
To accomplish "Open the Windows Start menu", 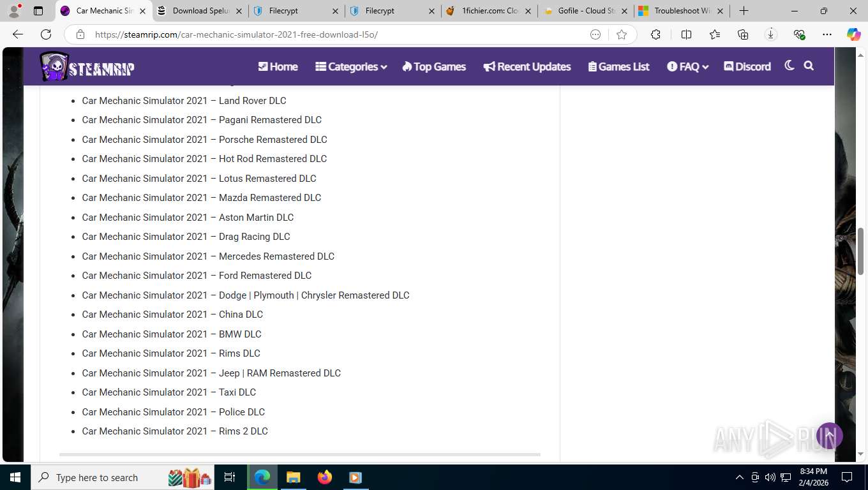I will (15, 477).
